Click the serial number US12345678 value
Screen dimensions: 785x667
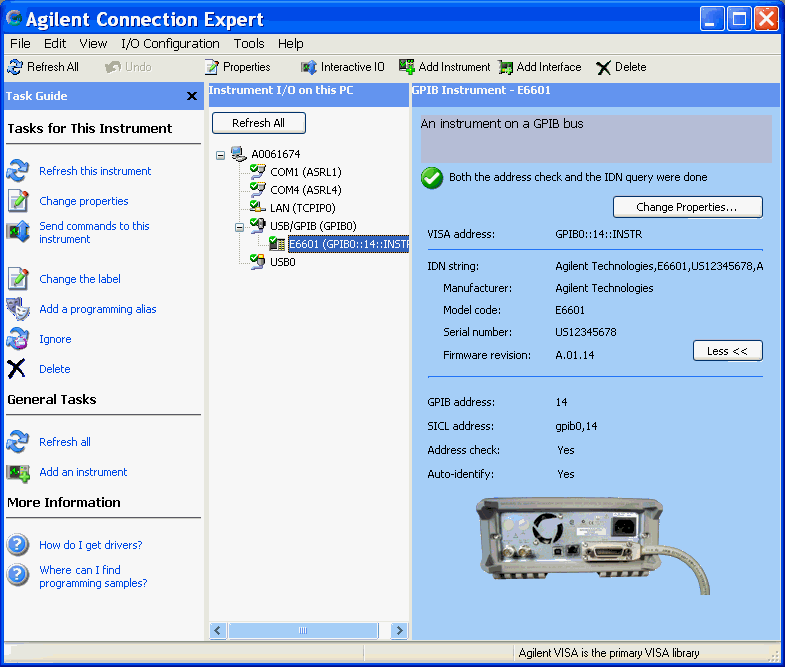click(x=586, y=332)
